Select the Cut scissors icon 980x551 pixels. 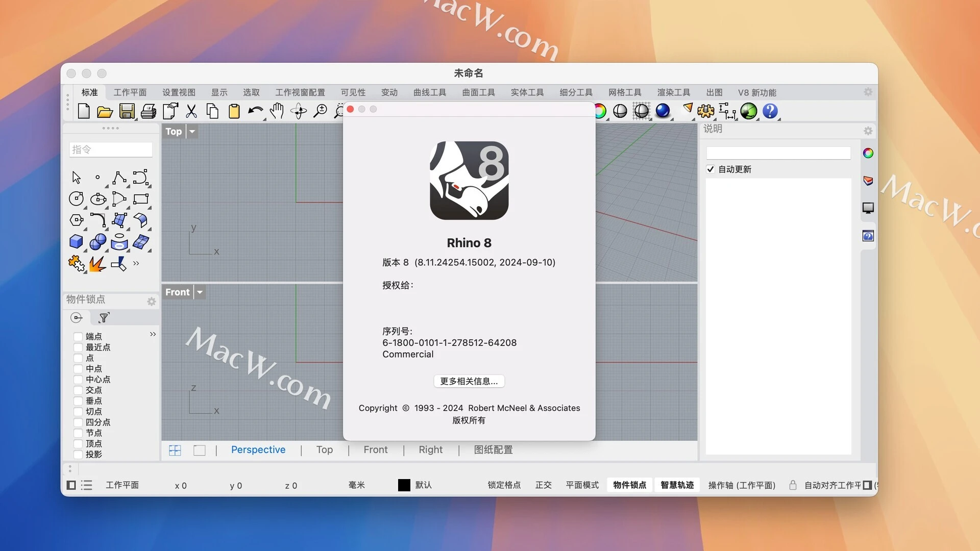(x=191, y=111)
